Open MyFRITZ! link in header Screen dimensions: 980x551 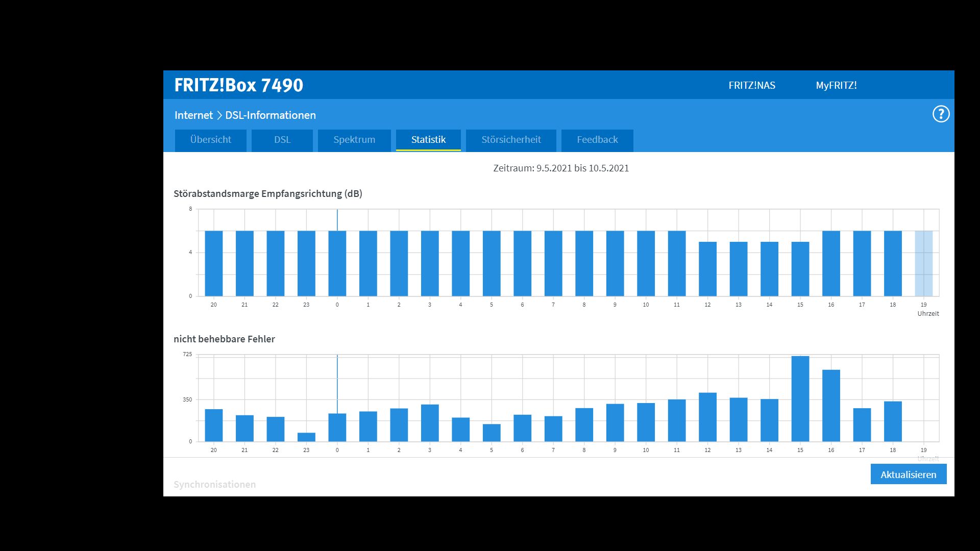836,85
